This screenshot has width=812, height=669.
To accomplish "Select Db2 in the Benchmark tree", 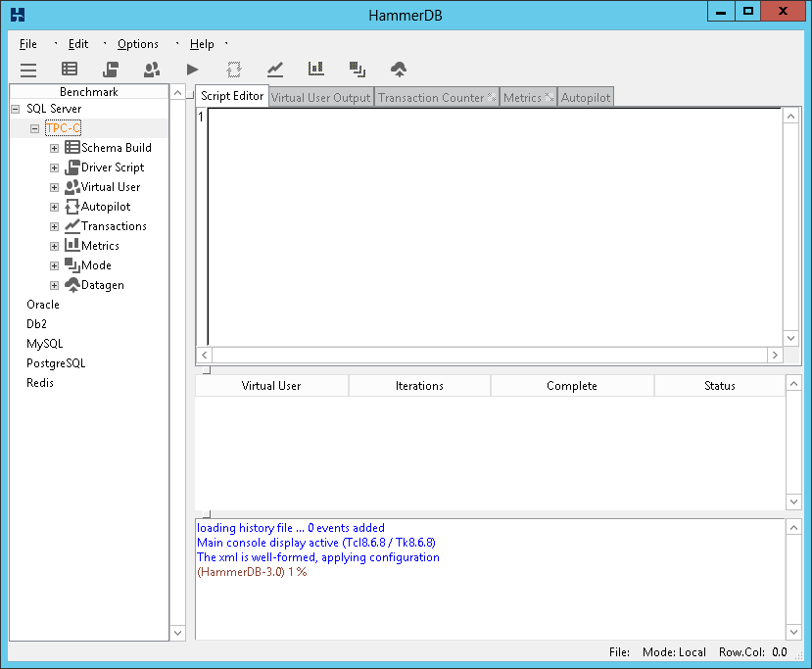I will (x=37, y=324).
